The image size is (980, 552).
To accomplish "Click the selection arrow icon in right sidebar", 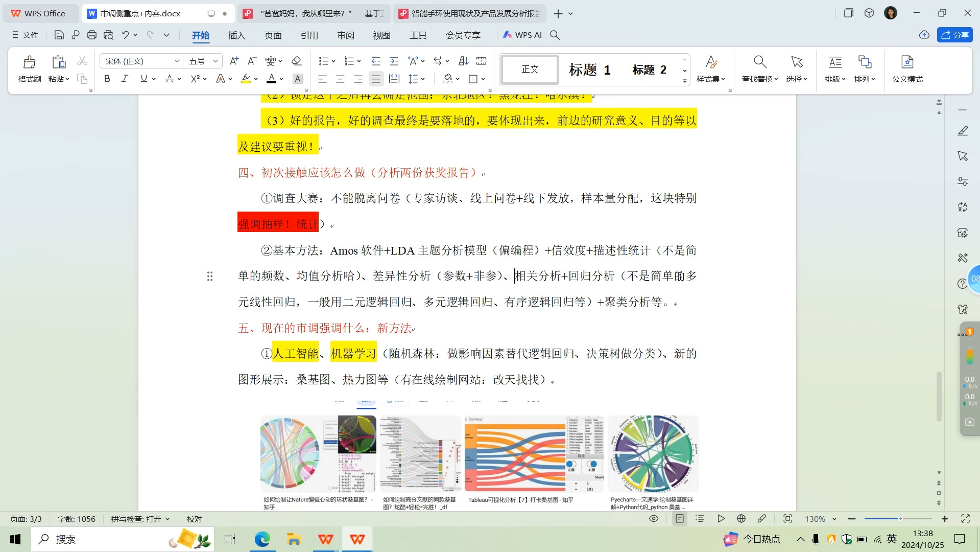I will click(x=963, y=156).
